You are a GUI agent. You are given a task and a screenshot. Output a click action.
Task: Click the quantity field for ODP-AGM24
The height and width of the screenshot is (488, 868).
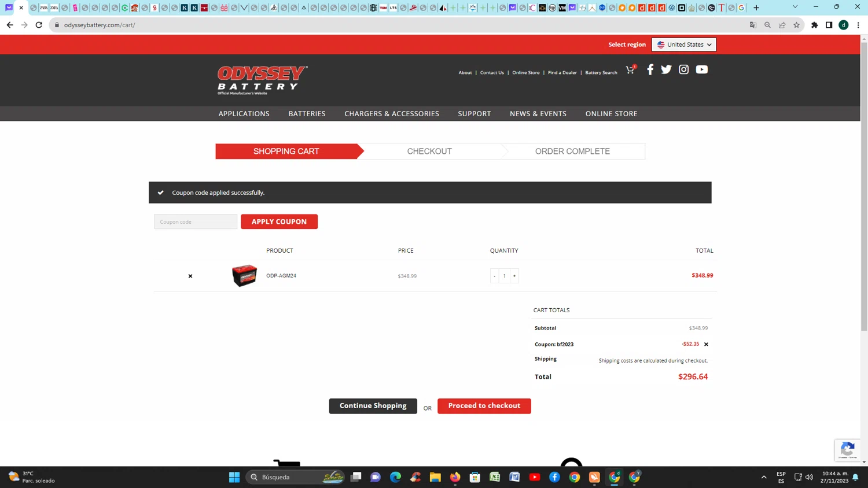click(x=504, y=276)
